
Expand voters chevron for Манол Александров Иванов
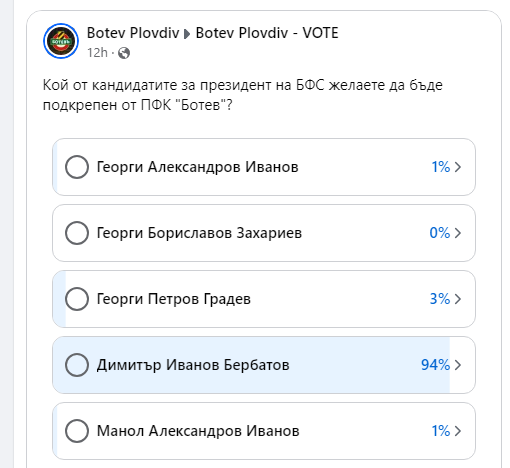coord(458,431)
